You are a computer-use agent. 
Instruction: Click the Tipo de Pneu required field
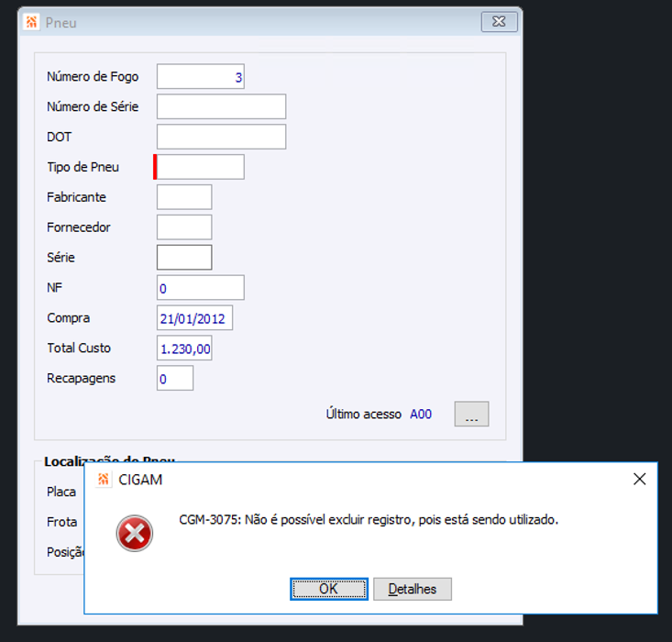199,167
